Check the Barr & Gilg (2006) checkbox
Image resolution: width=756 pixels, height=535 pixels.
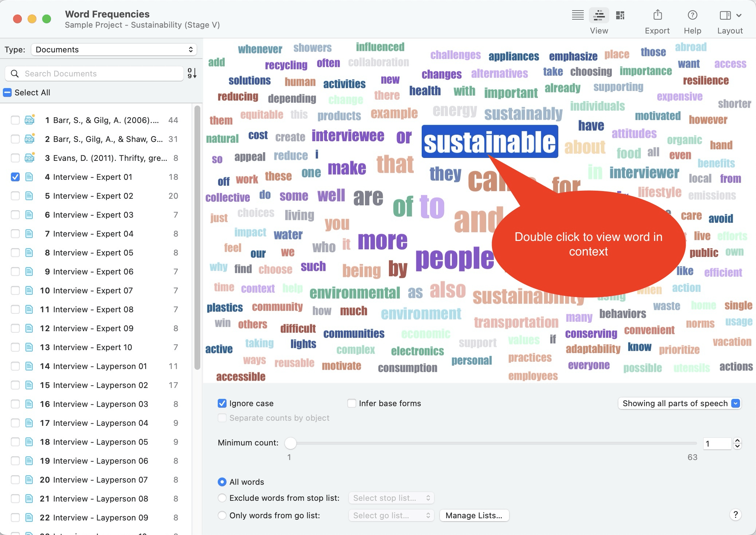click(x=15, y=120)
